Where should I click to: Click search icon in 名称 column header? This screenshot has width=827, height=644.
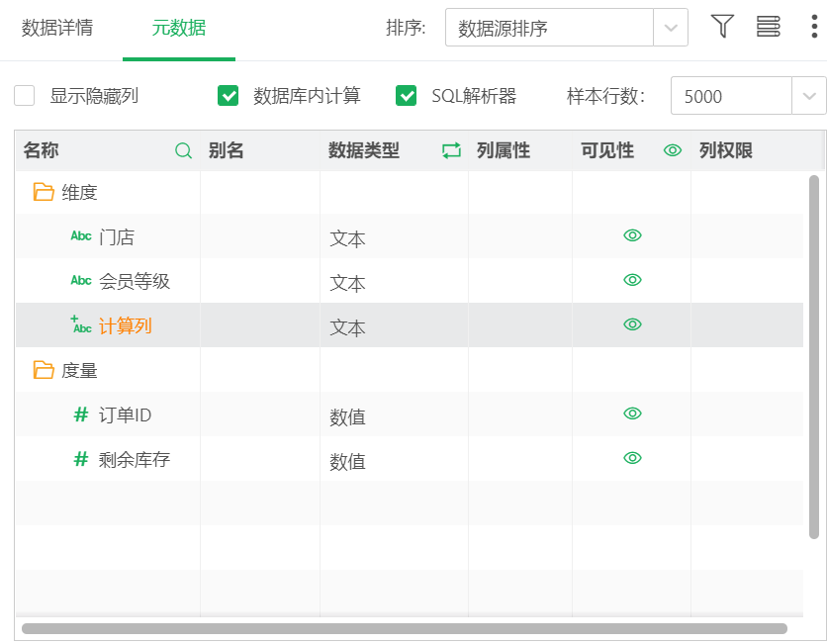click(183, 150)
